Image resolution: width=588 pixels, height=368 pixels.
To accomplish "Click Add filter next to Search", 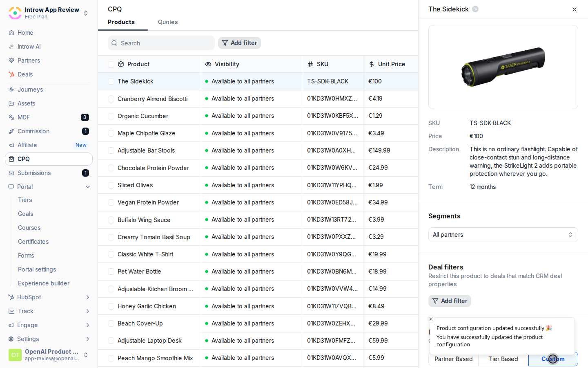I will pos(239,43).
